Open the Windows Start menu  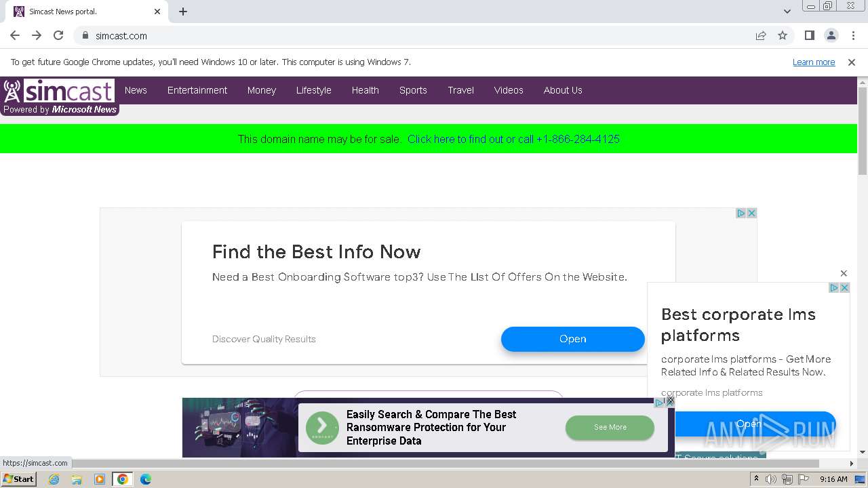18,479
